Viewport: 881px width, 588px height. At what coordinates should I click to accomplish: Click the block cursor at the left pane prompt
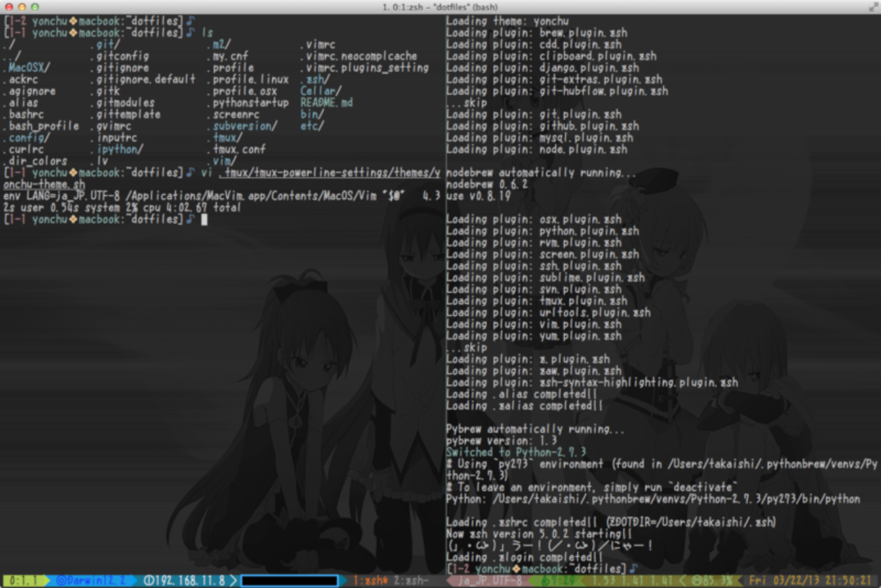tap(204, 219)
